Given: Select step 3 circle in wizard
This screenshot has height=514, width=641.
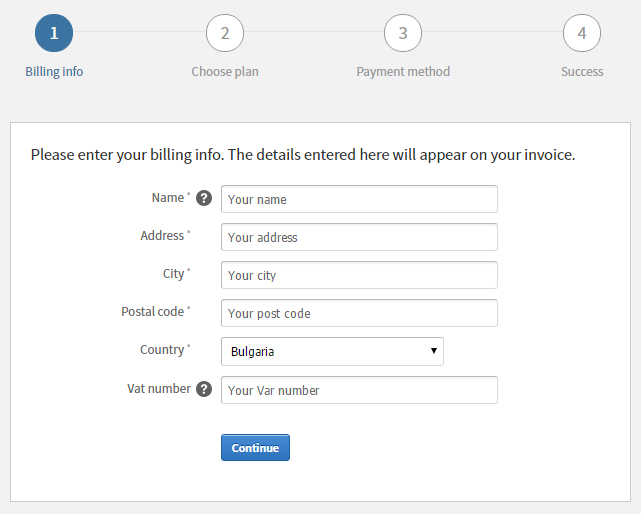Looking at the screenshot, I should tap(403, 33).
